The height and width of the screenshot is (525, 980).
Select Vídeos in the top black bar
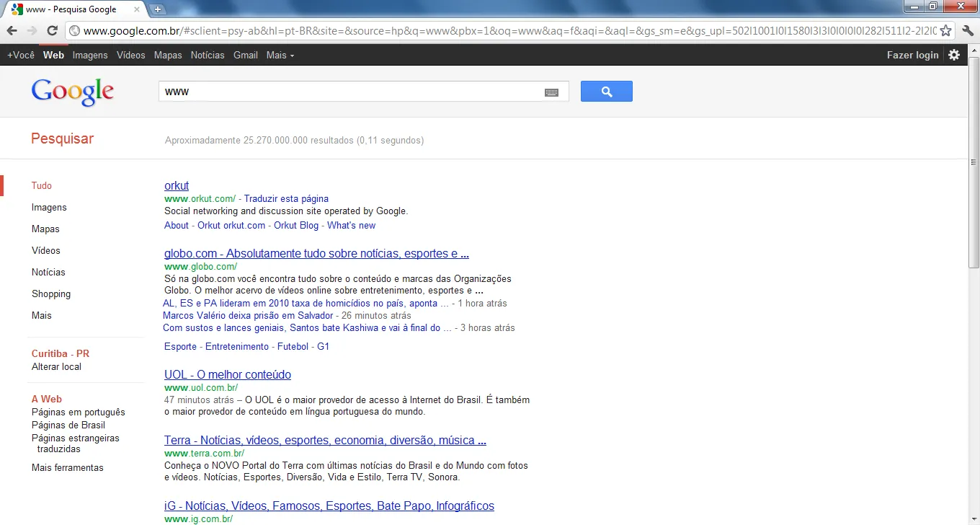point(130,55)
